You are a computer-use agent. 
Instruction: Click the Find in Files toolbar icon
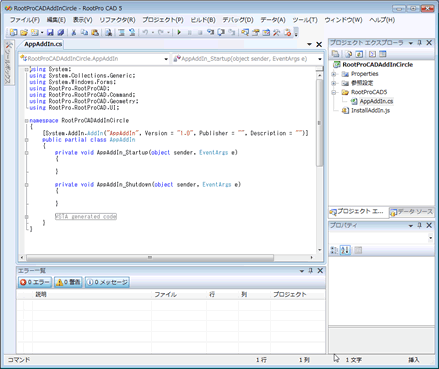[108, 32]
